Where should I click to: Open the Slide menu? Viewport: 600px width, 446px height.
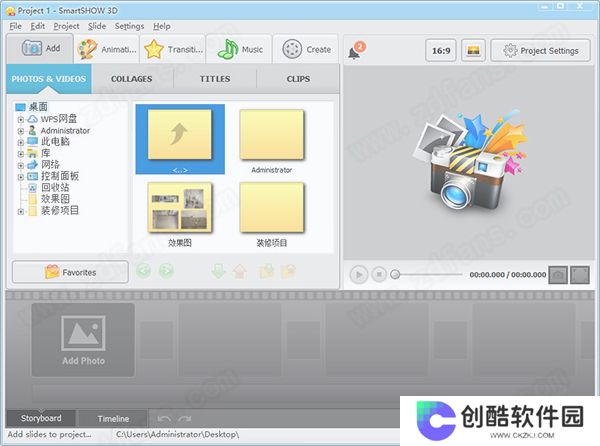point(97,26)
